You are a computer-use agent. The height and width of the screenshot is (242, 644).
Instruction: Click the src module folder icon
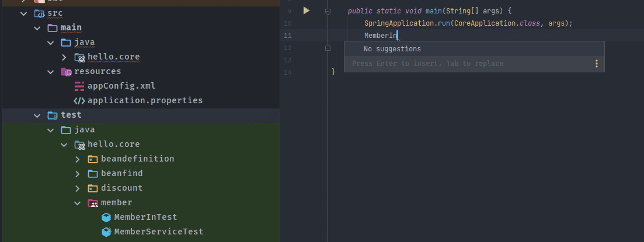tap(39, 13)
